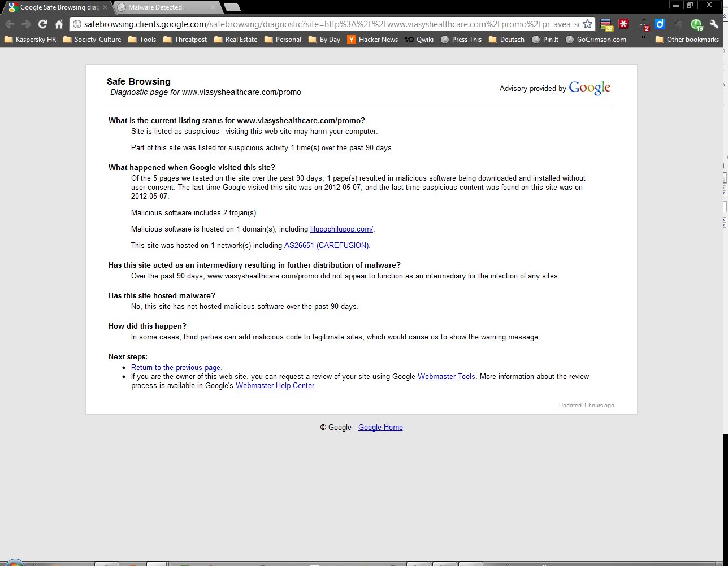Go to the browser home page
Image resolution: width=728 pixels, height=566 pixels.
click(59, 24)
